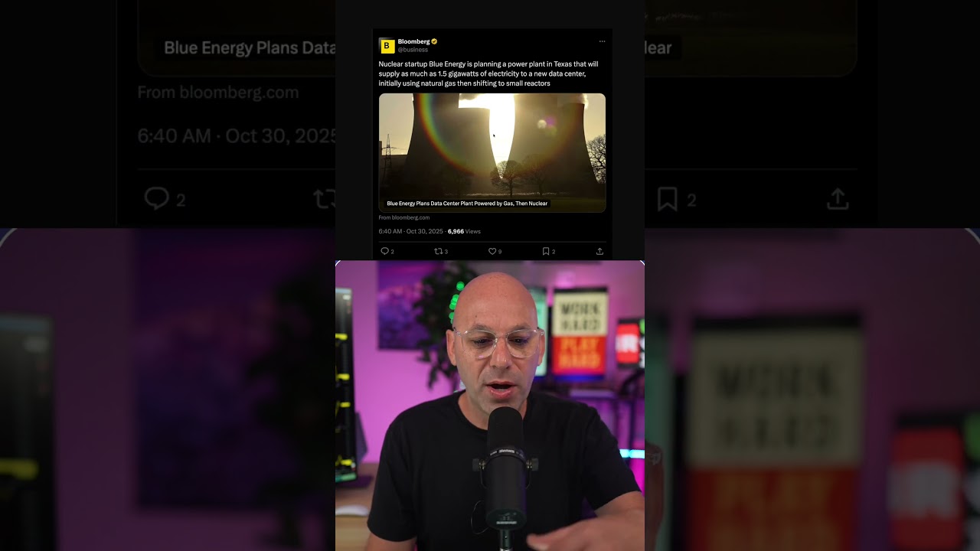Click the '6,966 Views' count
The image size is (980, 551).
point(464,231)
